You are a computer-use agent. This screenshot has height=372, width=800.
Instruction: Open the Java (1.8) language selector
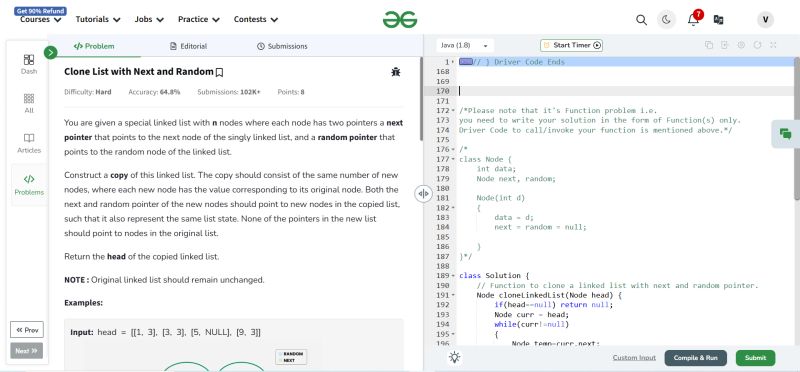tap(465, 45)
